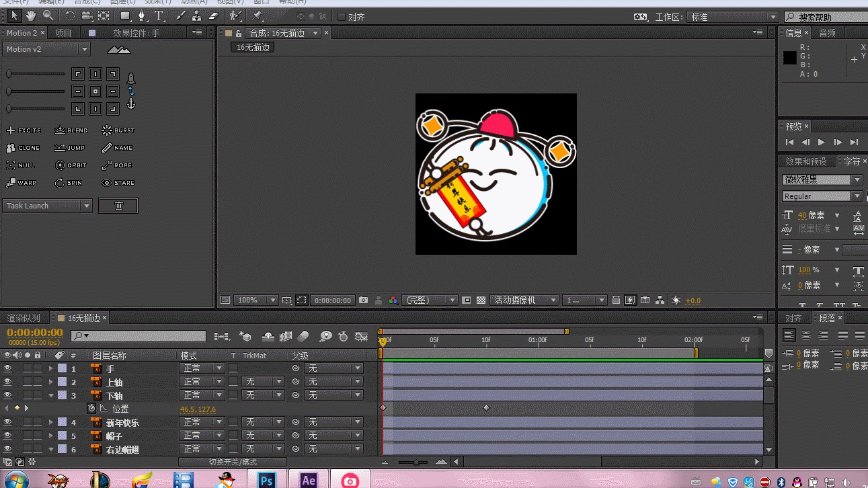Choose the Rotation tool

[x=70, y=15]
